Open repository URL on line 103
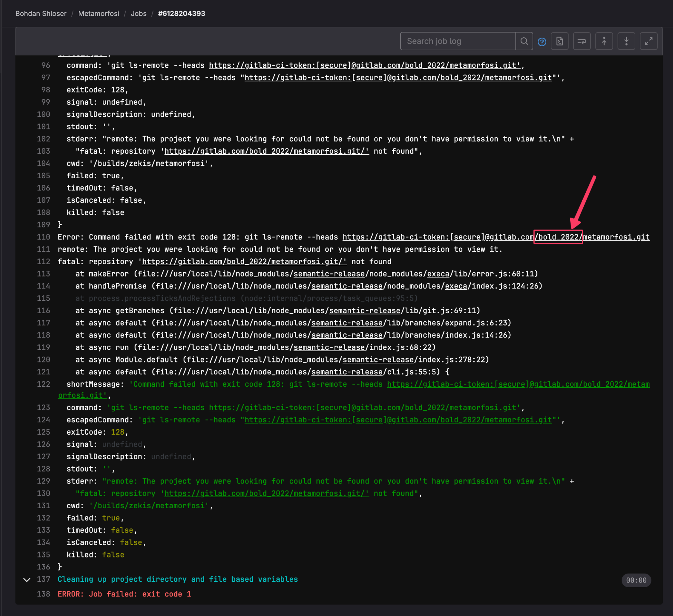The image size is (673, 616). point(267,151)
